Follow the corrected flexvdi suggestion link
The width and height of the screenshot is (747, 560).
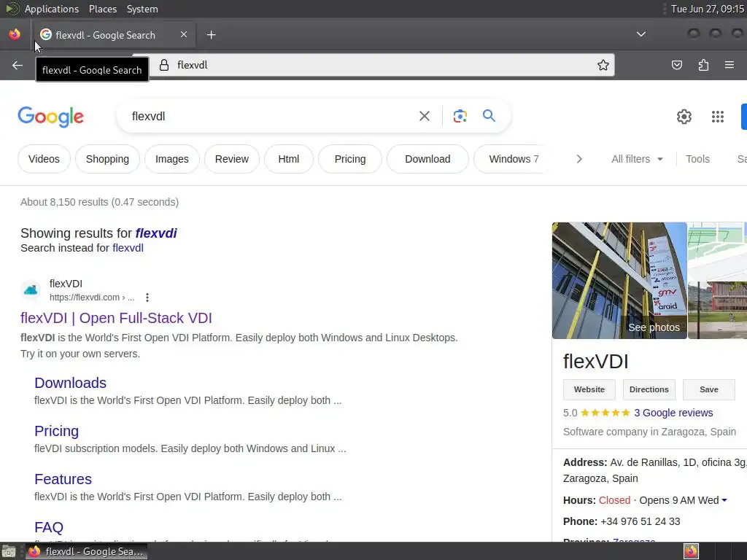156,233
